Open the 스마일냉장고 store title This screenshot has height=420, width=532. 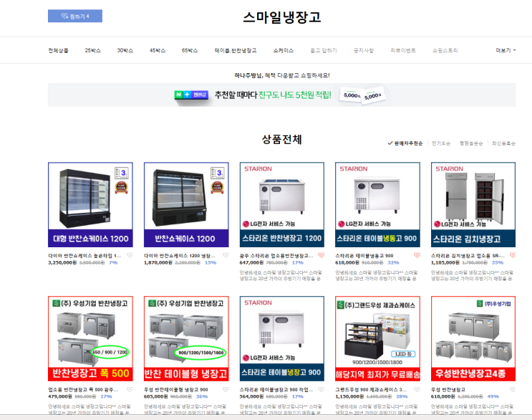[x=282, y=17]
